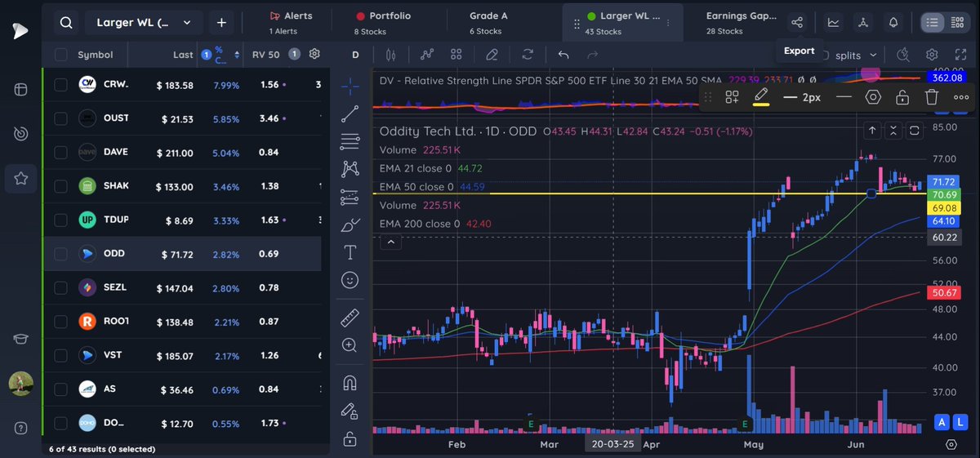Viewport: 980px width, 458px height.
Task: Collapse the chart pane with double chevron
Action: coord(893,131)
